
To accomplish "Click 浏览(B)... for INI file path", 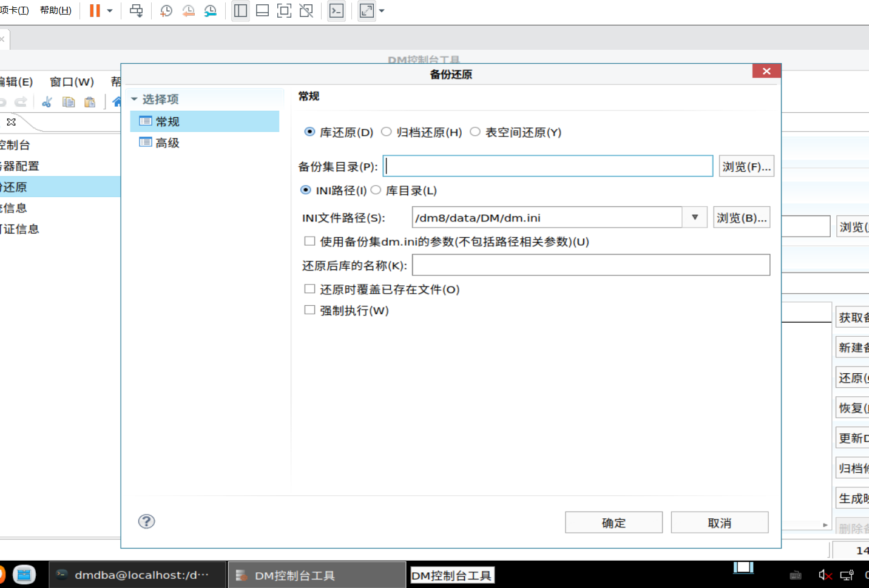I will click(x=742, y=217).
